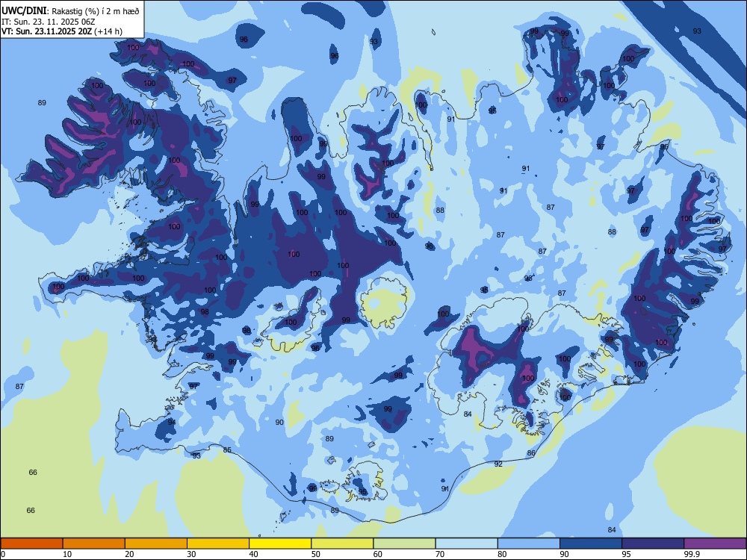Click the 30–40 golden legend swatch
This screenshot has height=560, width=747.
[218, 544]
